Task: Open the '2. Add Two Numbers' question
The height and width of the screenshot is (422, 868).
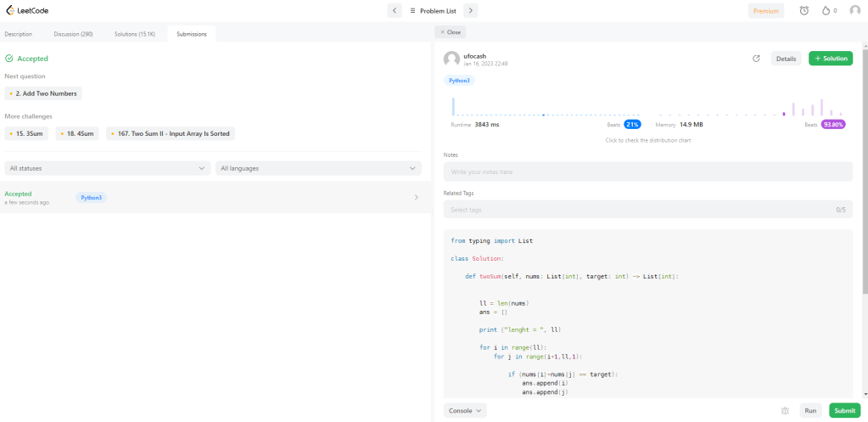Action: pyautogui.click(x=43, y=93)
